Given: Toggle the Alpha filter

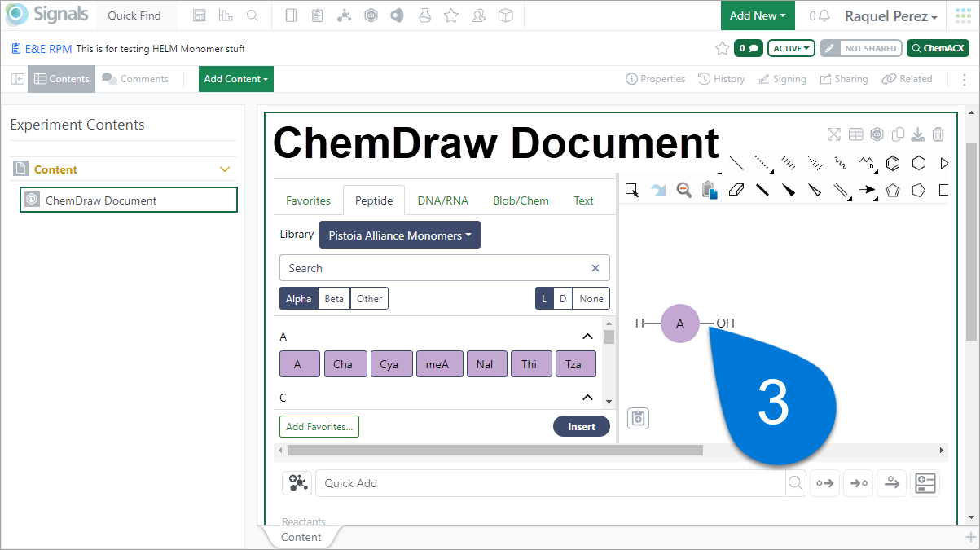Looking at the screenshot, I should pos(298,299).
